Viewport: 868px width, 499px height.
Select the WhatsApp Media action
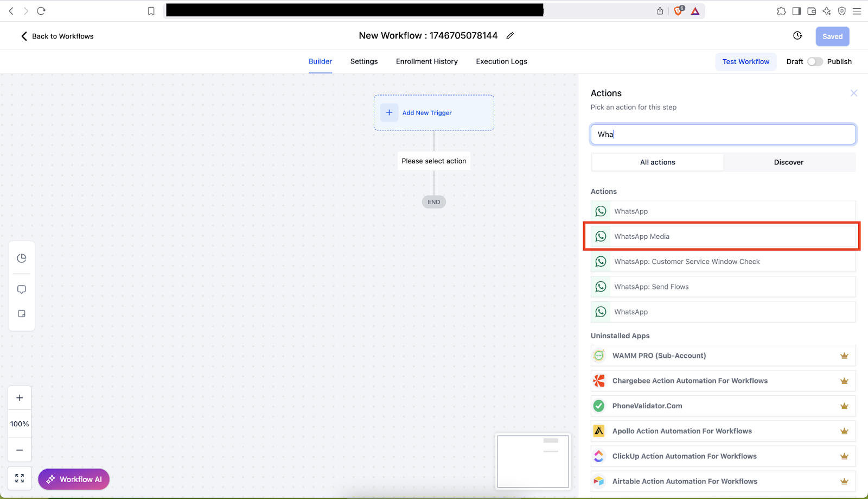click(723, 236)
